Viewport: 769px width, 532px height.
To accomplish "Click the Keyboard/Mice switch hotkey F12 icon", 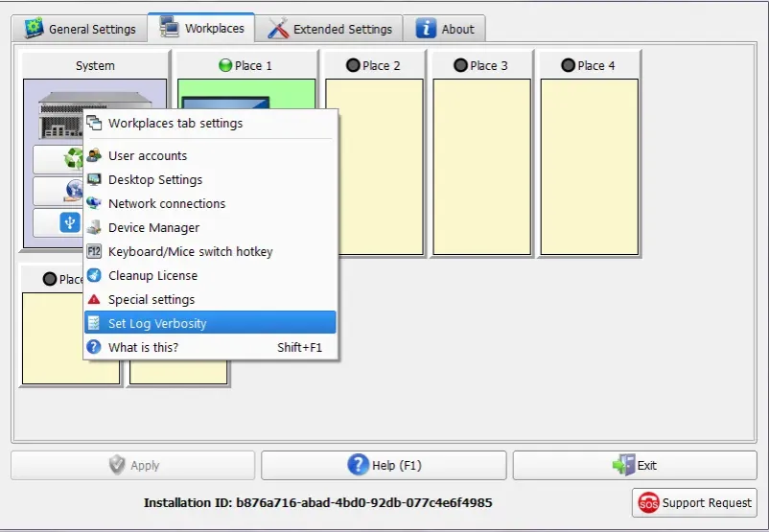I will click(x=94, y=251).
